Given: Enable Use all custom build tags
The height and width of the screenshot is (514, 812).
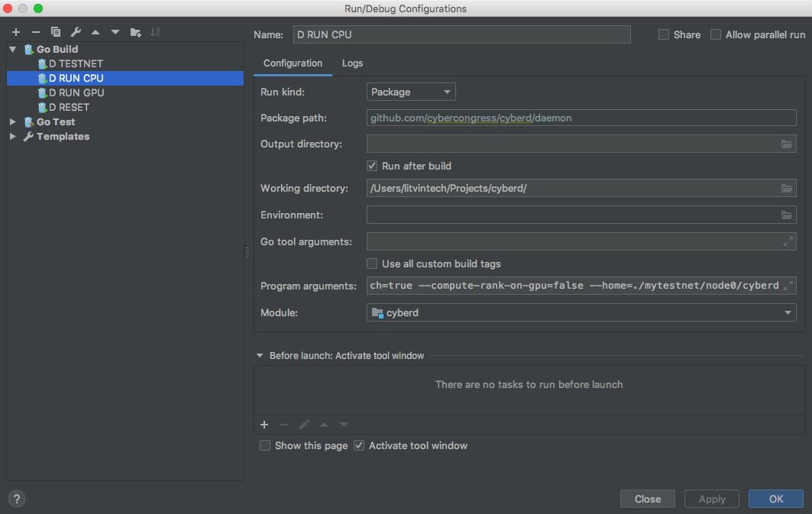Looking at the screenshot, I should click(x=372, y=263).
